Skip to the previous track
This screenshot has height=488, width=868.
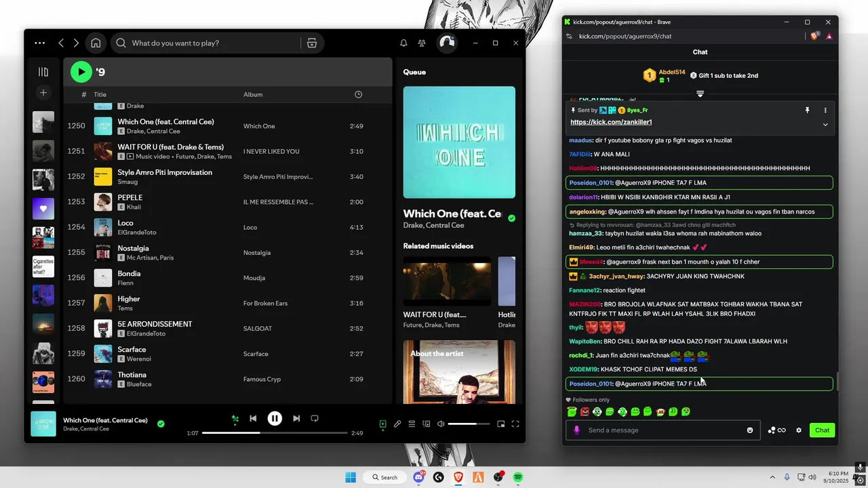253,419
